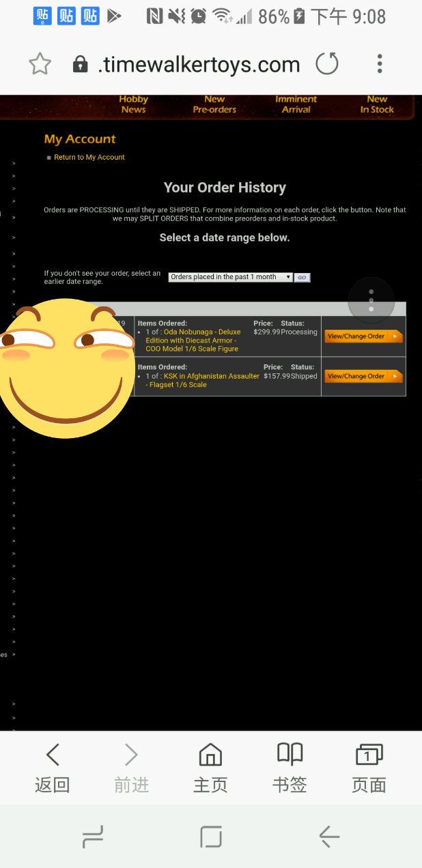Tap the NFC status icon

pyautogui.click(x=154, y=16)
